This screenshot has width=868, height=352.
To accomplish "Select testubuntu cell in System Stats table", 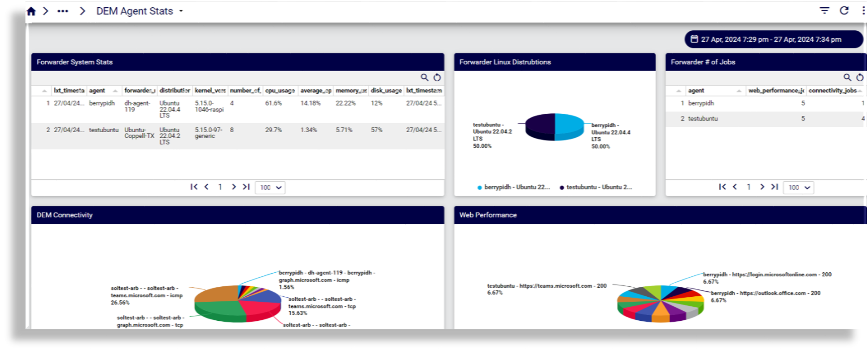I will [104, 130].
